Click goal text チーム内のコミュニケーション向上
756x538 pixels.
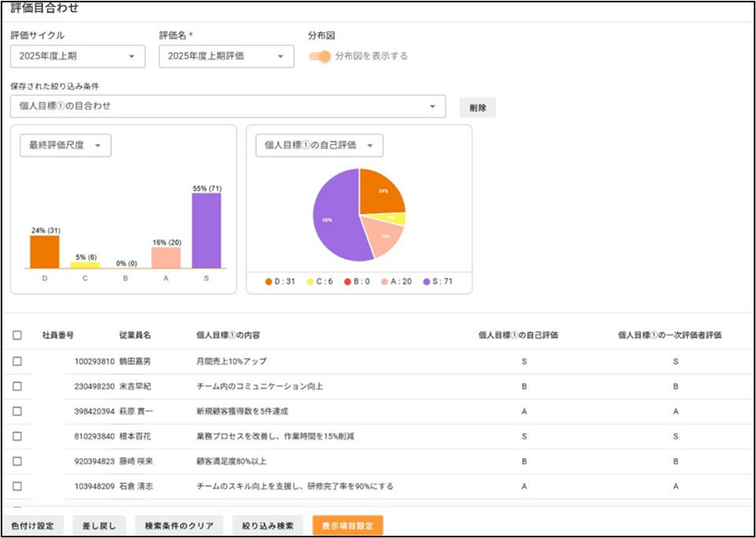click(x=260, y=386)
